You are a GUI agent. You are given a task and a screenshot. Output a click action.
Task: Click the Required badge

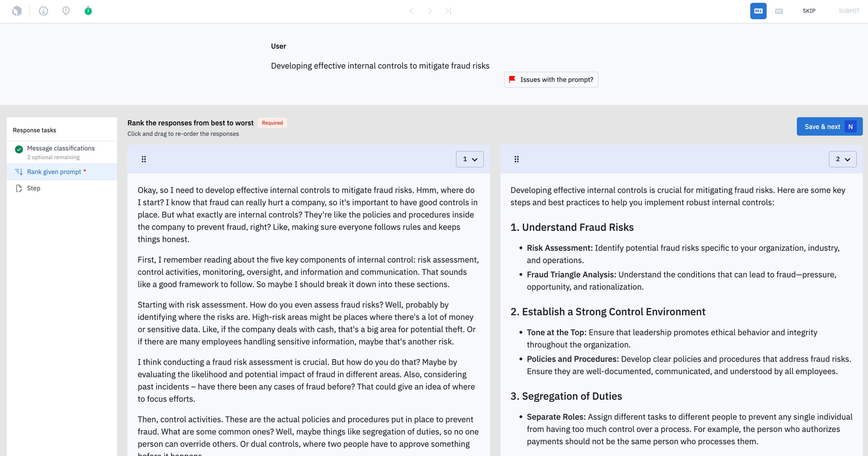272,123
